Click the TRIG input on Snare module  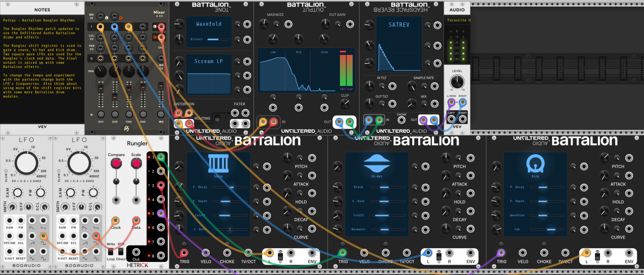click(184, 253)
